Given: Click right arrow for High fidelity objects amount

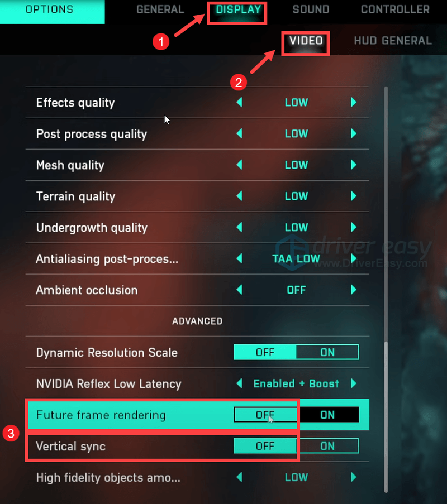Looking at the screenshot, I should pos(353,477).
